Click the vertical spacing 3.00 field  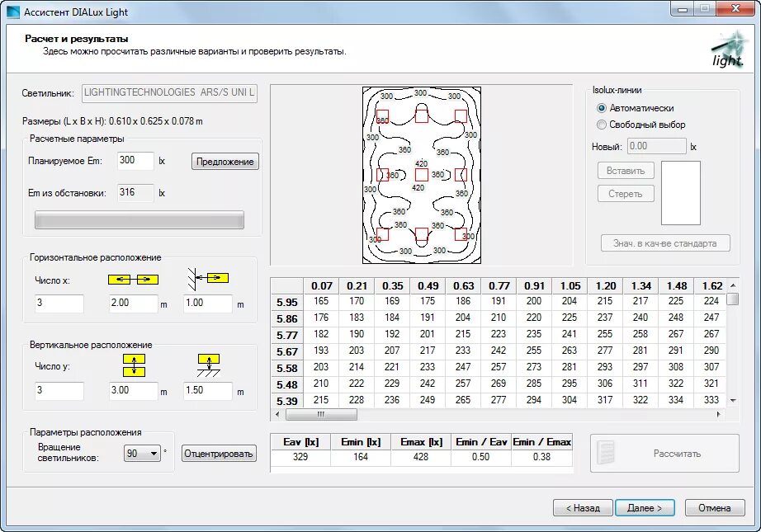pyautogui.click(x=134, y=390)
